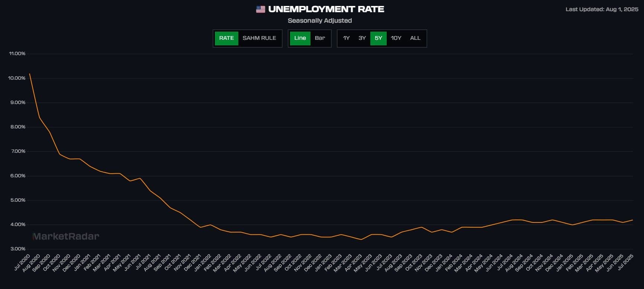Screen dimensions: 644x289
Task: Click the US flag icon beside title
Action: click(x=260, y=9)
